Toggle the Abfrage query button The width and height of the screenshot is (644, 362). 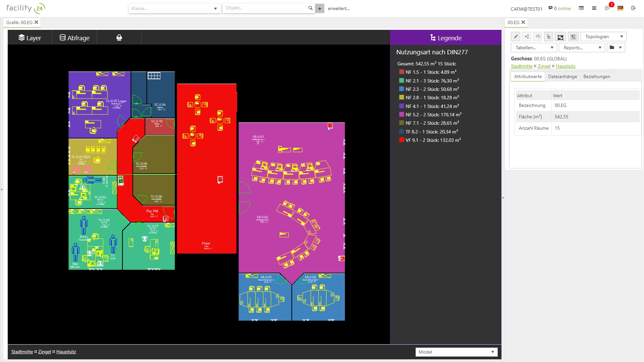click(74, 38)
